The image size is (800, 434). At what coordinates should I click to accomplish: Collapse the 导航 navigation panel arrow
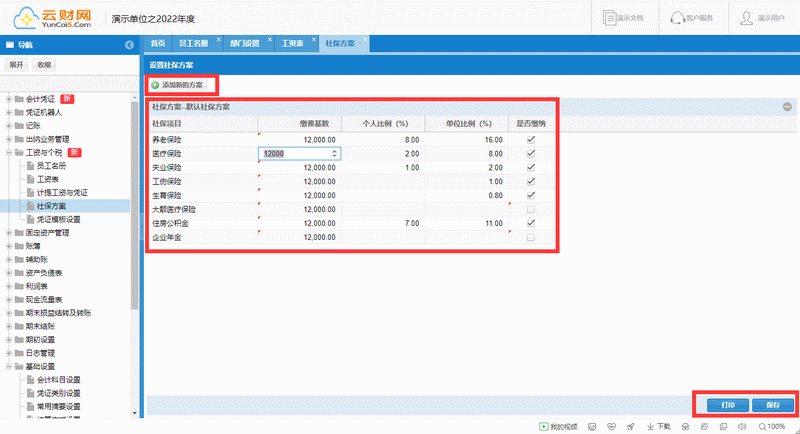129,45
